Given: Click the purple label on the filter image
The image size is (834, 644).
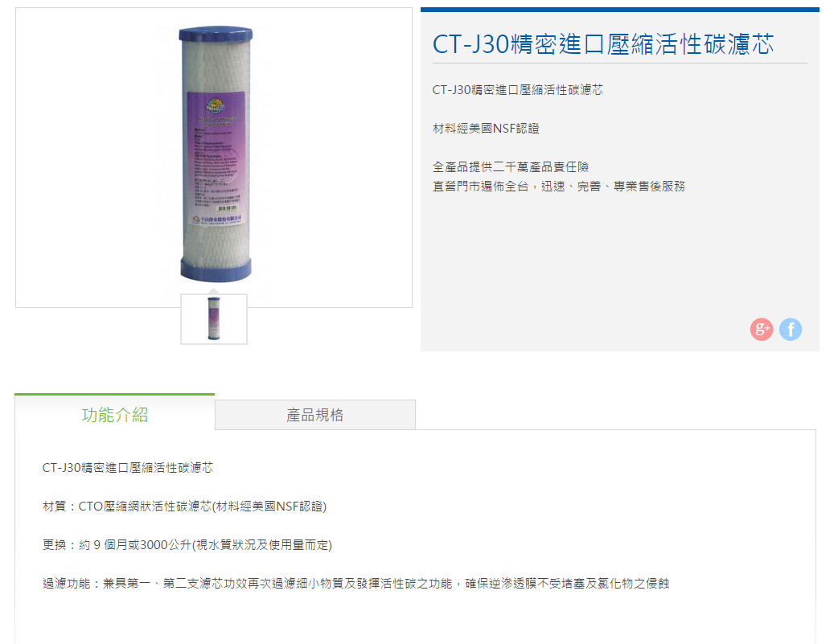Looking at the screenshot, I should [216, 158].
